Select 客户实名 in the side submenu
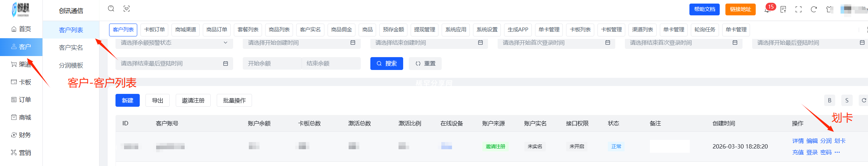The image size is (868, 166). (71, 47)
